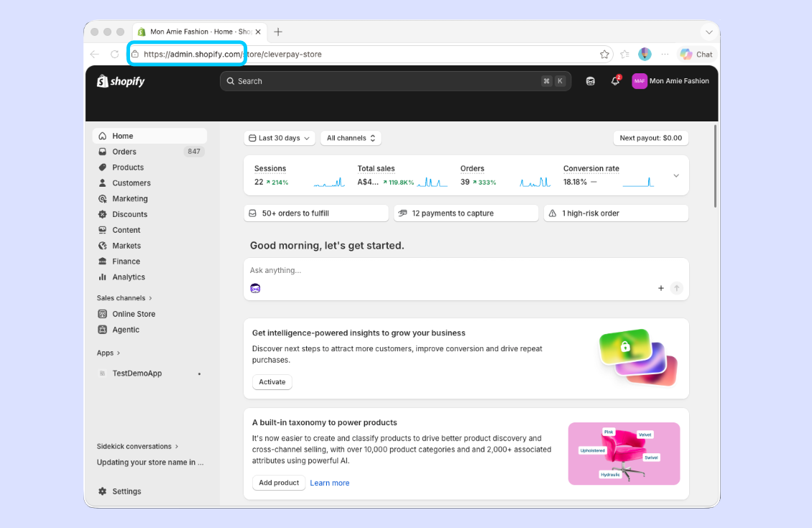
Task: Click the plus attachment icon in prompt box
Action: point(661,288)
